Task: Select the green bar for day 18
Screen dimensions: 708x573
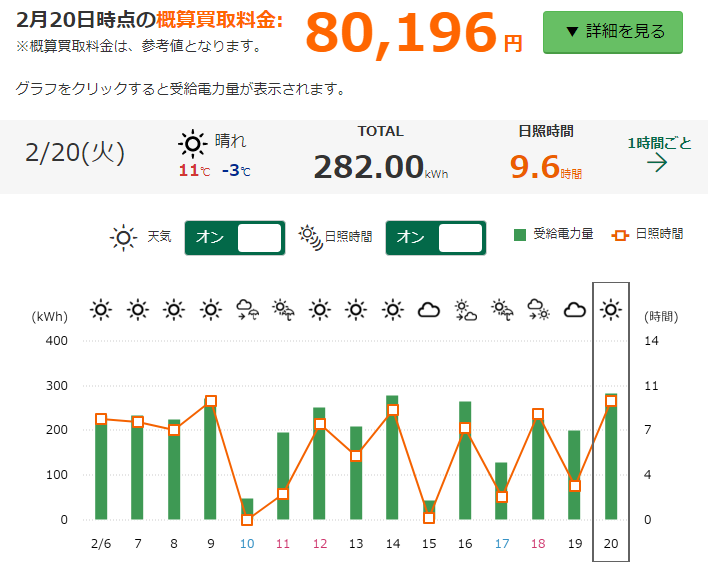Action: (x=538, y=468)
